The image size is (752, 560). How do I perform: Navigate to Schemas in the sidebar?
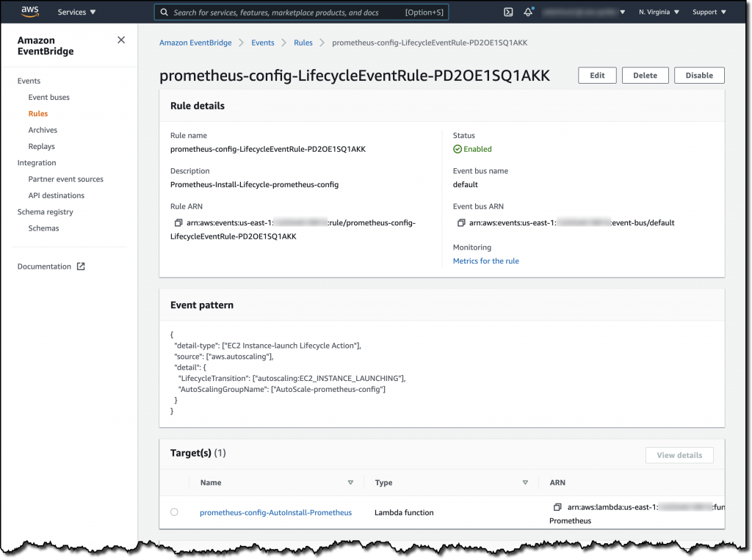43,228
